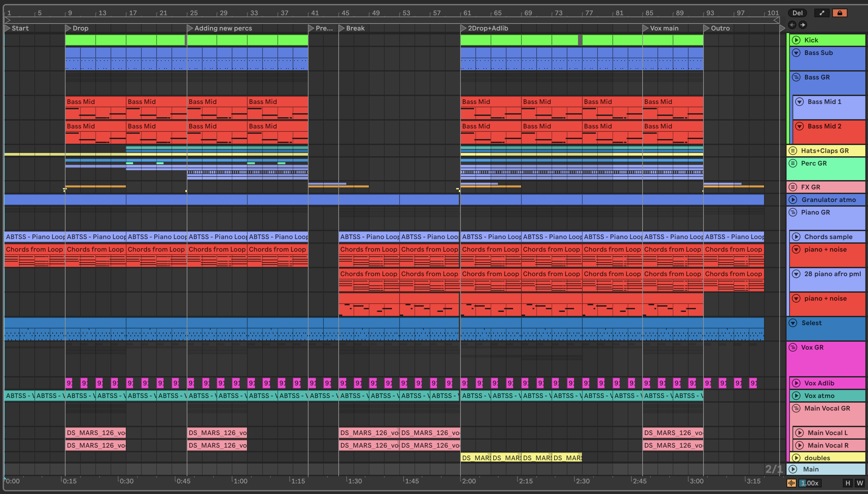Click the Vox GR group icon

click(x=793, y=347)
